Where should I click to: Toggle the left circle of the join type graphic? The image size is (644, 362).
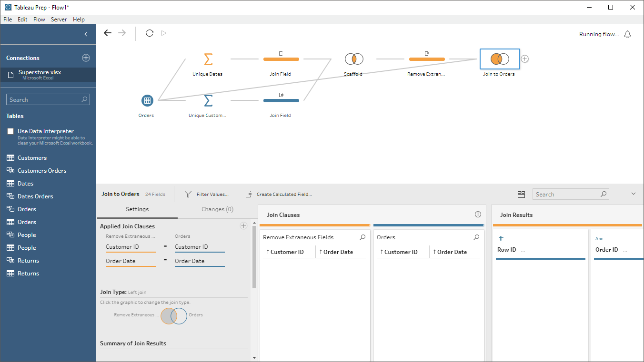166,316
